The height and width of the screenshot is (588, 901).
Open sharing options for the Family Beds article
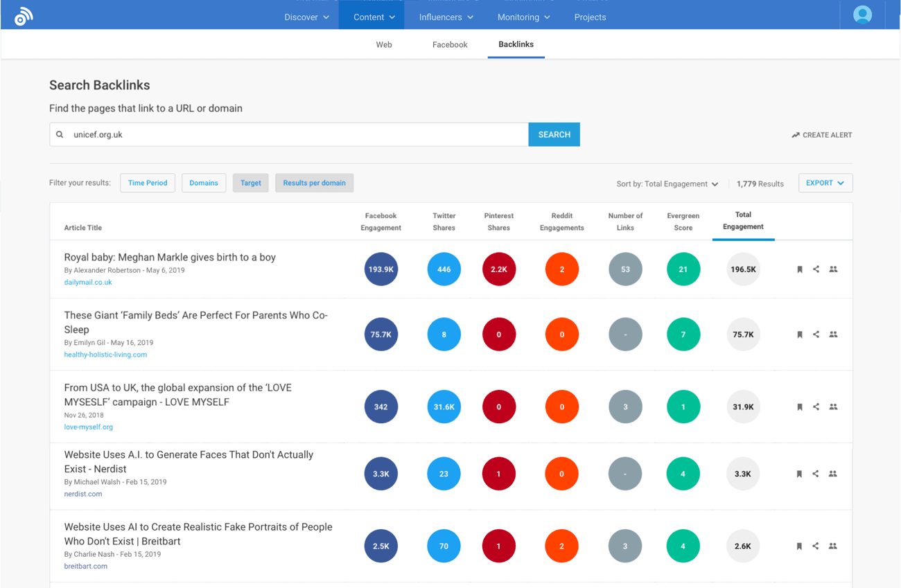pyautogui.click(x=816, y=334)
